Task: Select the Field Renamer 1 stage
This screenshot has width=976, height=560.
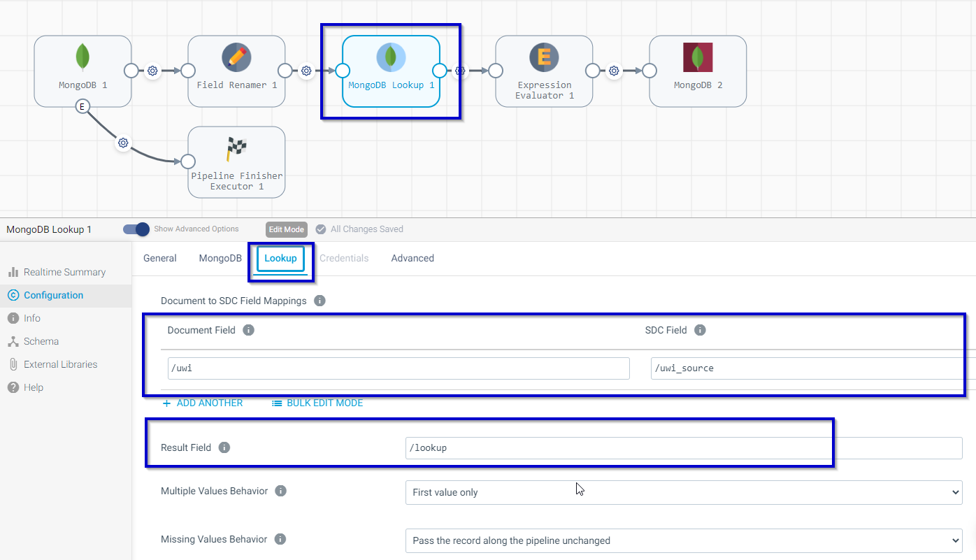Action: pos(236,71)
